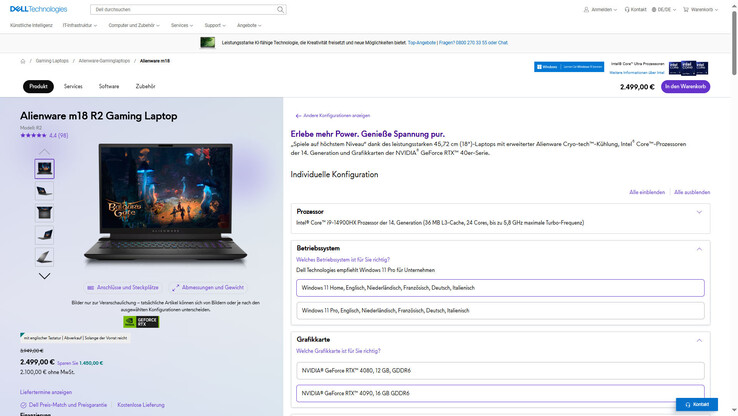The width and height of the screenshot is (738, 416).
Task: Expand the Angebote navigation menu
Action: tap(249, 25)
